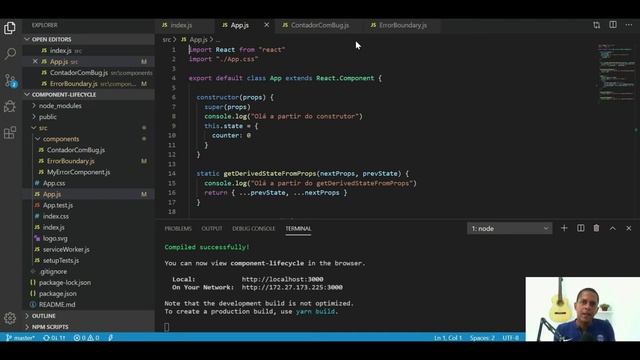
Task: Create a new terminal with plus icon
Action: tap(564, 228)
